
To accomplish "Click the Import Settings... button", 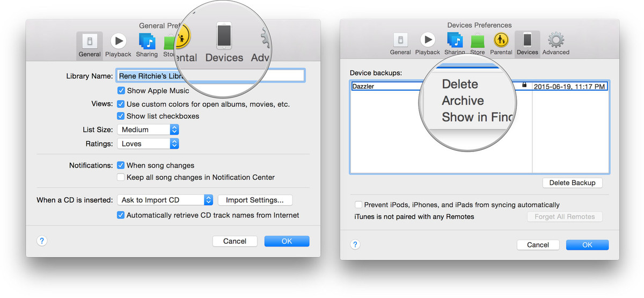I will tap(255, 200).
